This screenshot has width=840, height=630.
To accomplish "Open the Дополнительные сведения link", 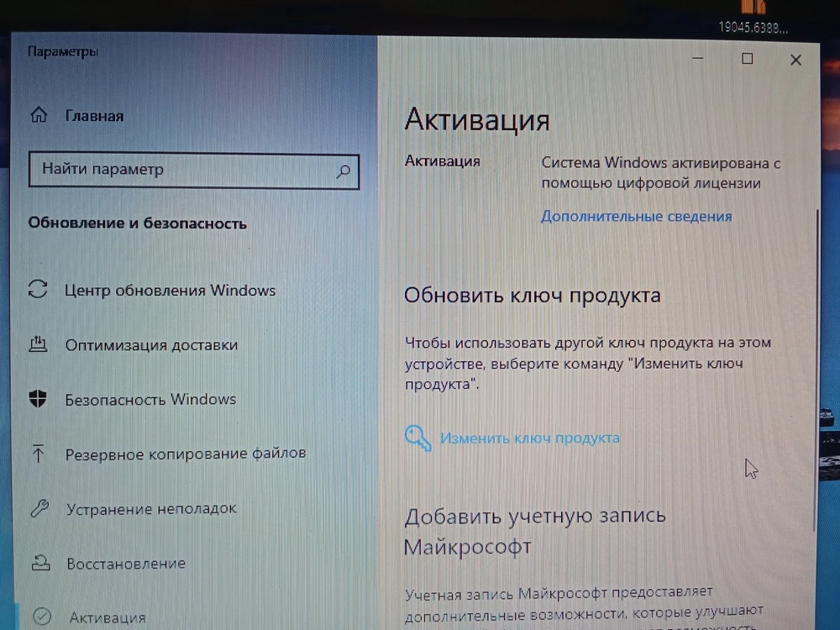I will tap(636, 216).
